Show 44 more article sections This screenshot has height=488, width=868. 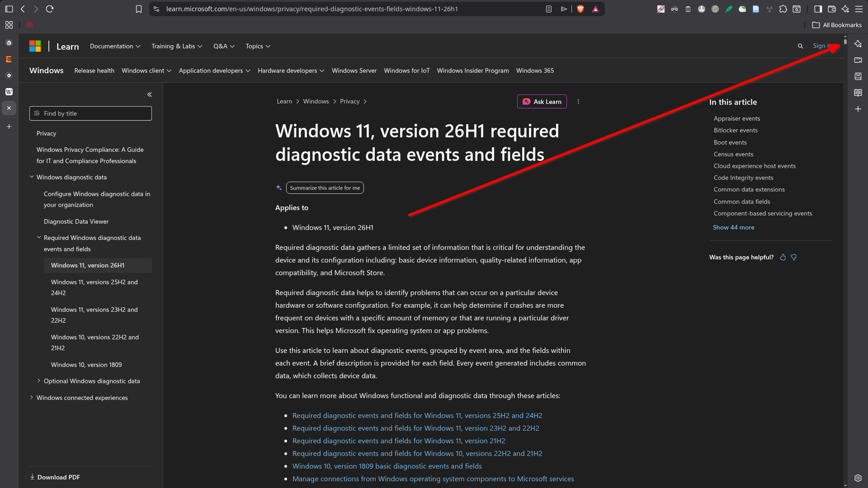tap(733, 227)
